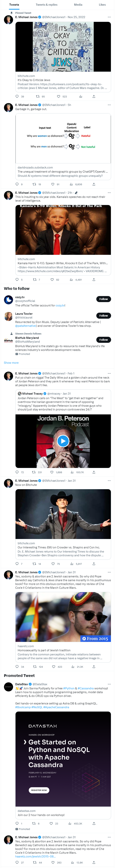Follow BioHub Maryland
116x868 pixels.
(x=103, y=340)
